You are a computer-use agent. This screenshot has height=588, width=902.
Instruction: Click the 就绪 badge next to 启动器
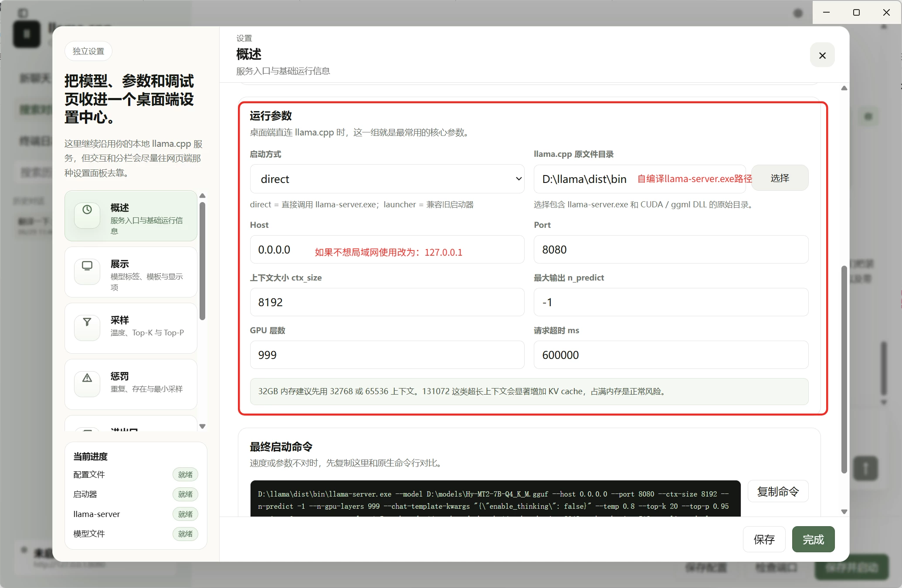point(185,494)
